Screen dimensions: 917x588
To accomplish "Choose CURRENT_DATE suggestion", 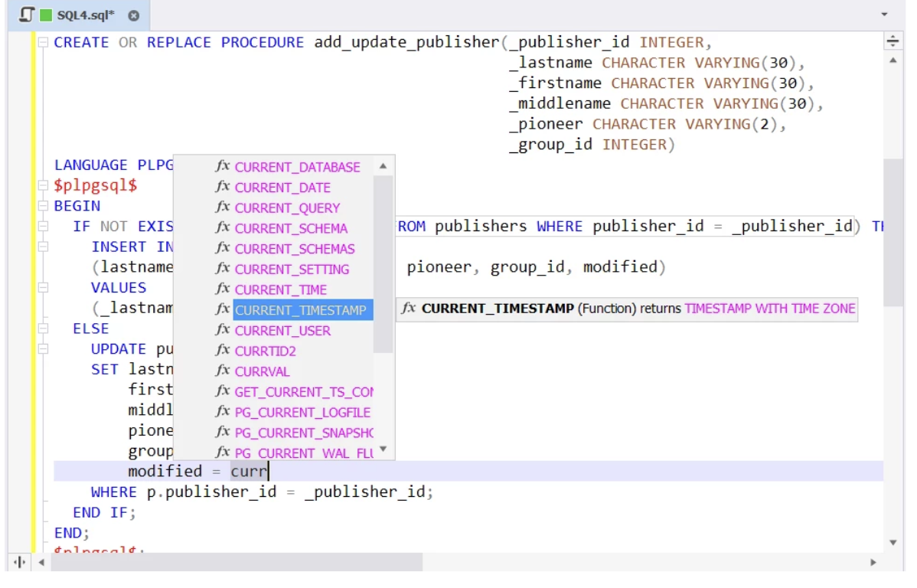I will pos(282,188).
